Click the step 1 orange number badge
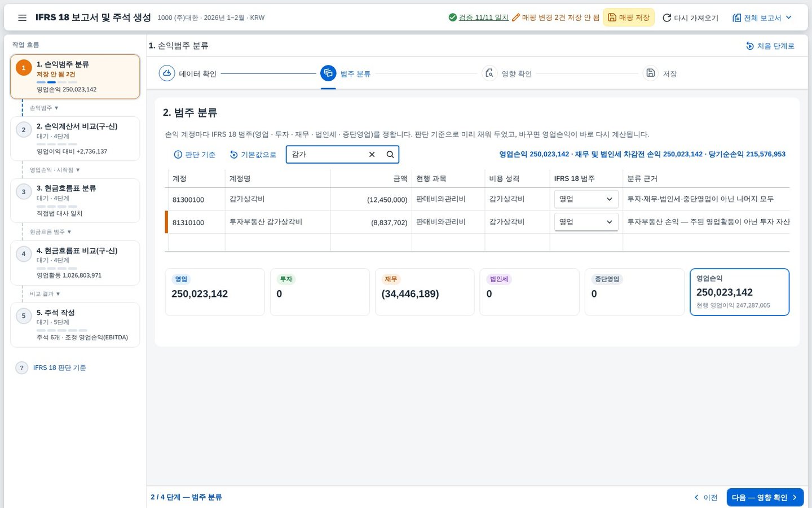The image size is (812, 508). click(24, 68)
